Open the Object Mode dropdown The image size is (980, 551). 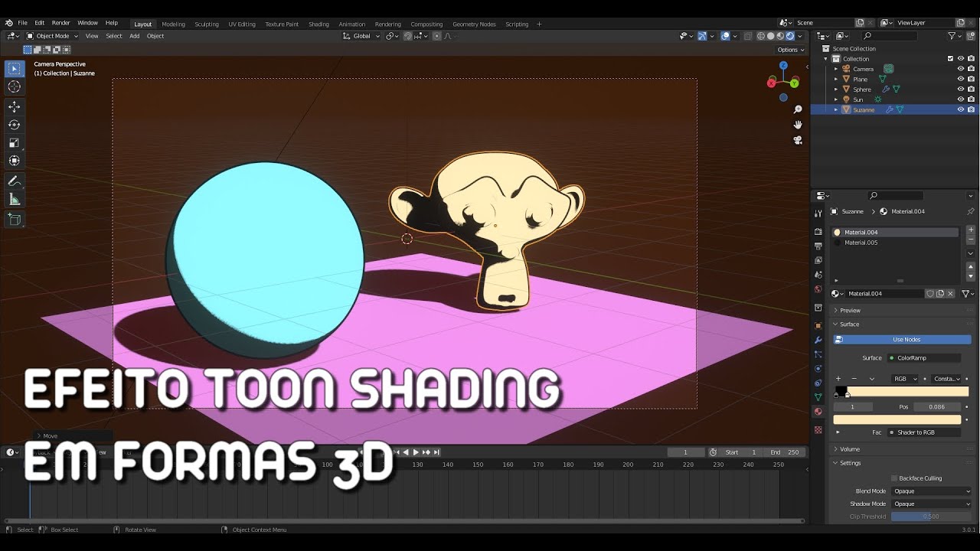tap(52, 36)
